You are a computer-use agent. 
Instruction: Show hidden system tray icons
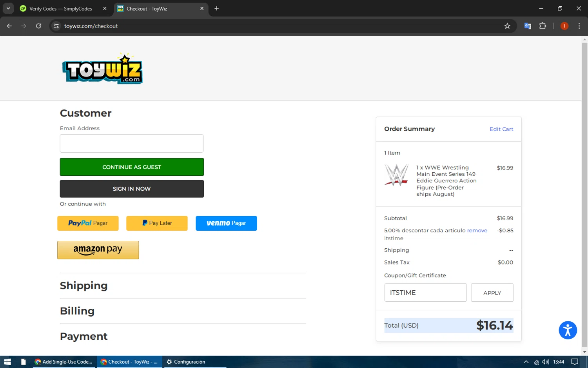pyautogui.click(x=526, y=362)
